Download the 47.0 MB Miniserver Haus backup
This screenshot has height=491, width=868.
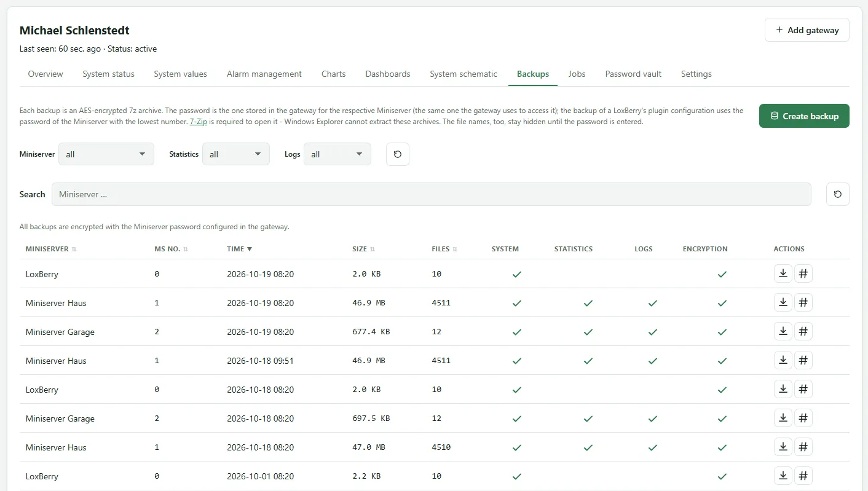[x=783, y=447]
